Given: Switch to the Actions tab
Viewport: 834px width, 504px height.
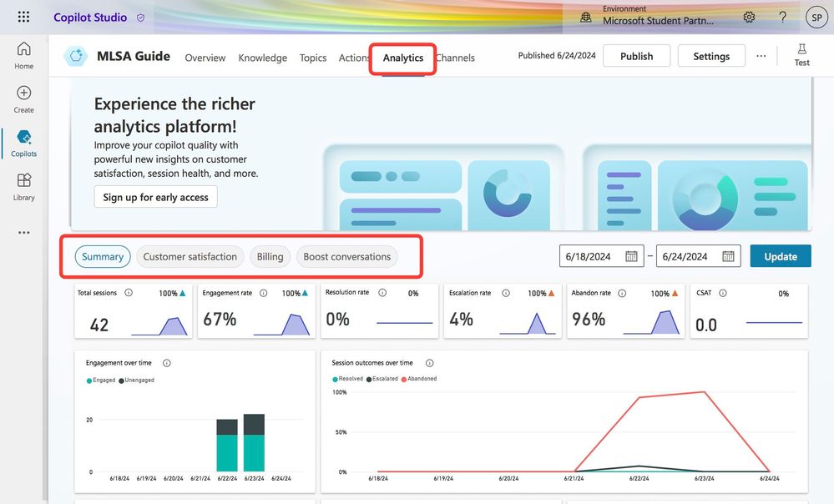Looking at the screenshot, I should [x=354, y=58].
